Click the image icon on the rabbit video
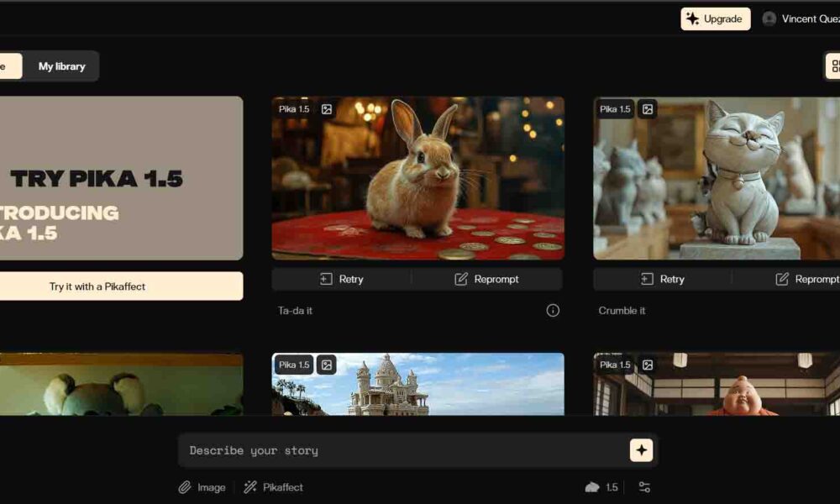This screenshot has height=504, width=840. (327, 109)
